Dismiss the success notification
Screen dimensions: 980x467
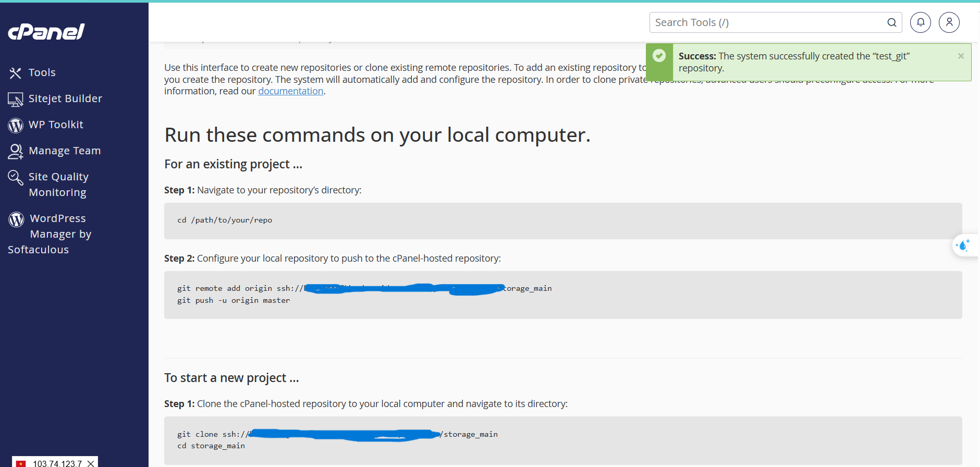(x=961, y=56)
